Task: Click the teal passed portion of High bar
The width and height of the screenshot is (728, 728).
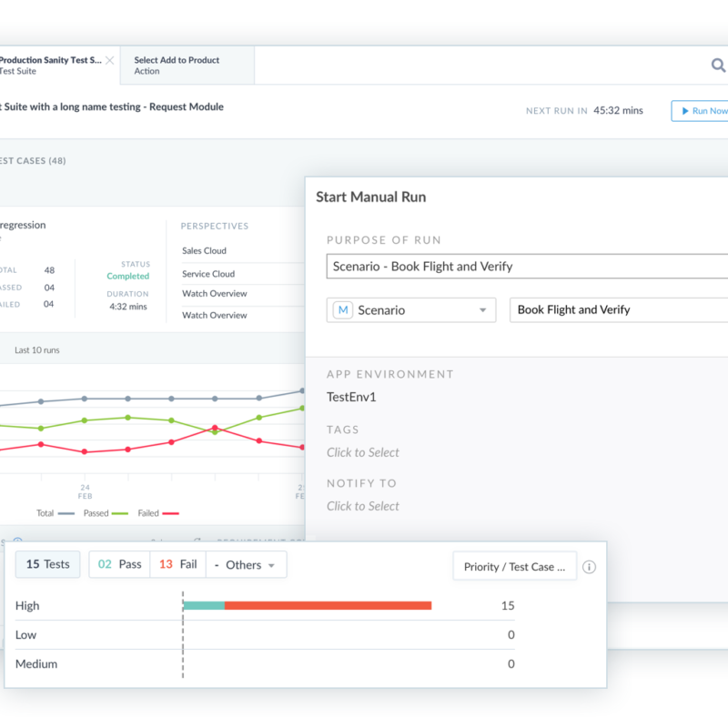Action: [x=204, y=606]
